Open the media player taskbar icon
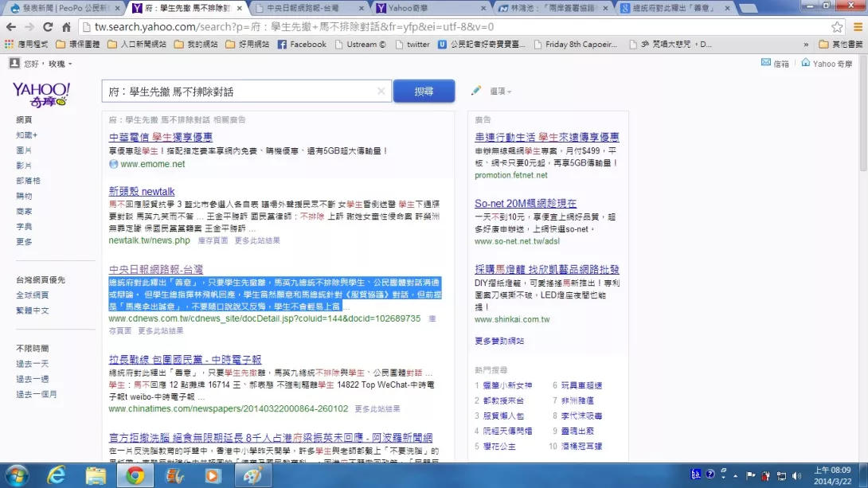Viewport: 868px width, 488px height. (213, 476)
